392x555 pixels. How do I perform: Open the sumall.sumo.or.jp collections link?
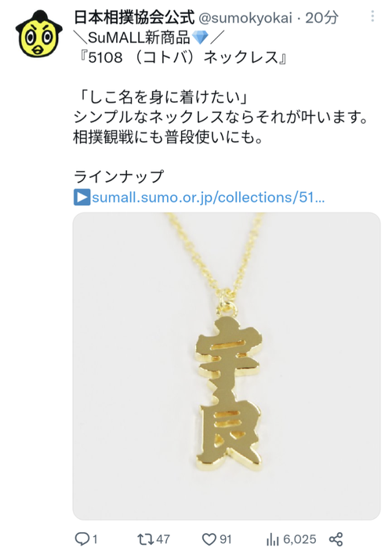[x=209, y=198]
